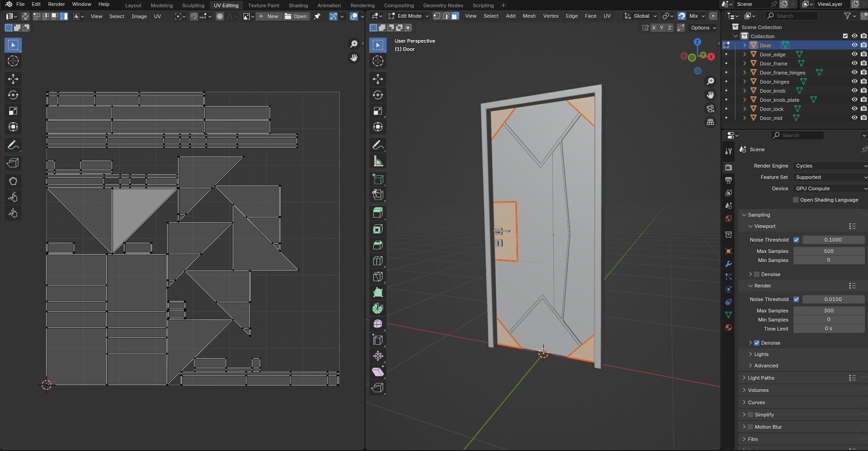868x451 pixels.
Task: Select the Extrude Region tool
Action: [x=377, y=213]
